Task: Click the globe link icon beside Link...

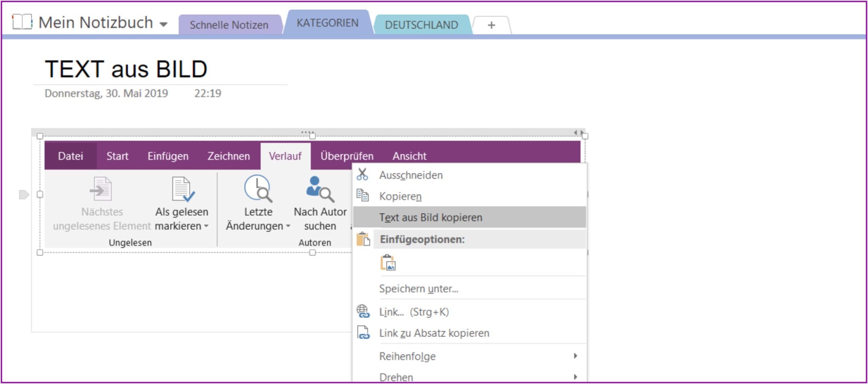Action: point(363,312)
